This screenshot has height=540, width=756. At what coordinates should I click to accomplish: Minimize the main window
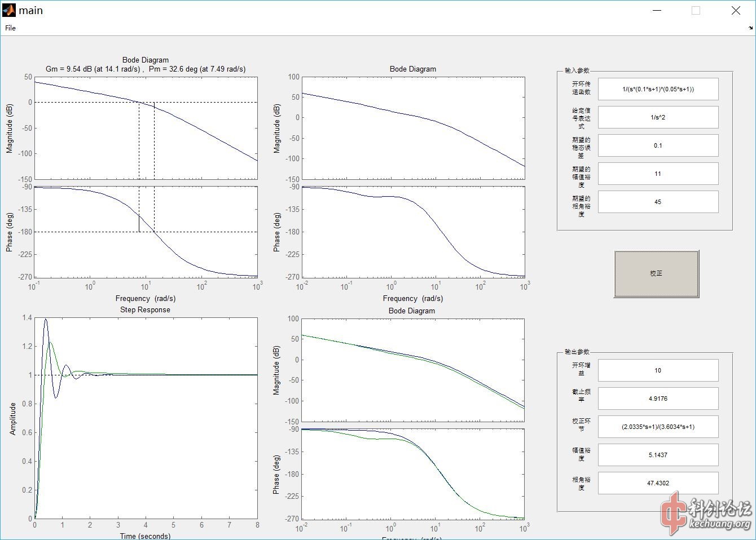tap(657, 11)
